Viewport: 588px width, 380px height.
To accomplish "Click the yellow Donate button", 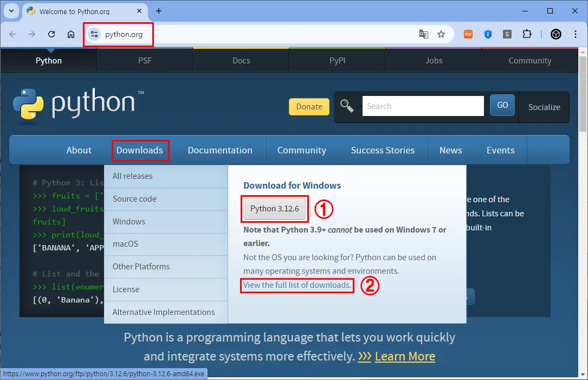I will [309, 107].
